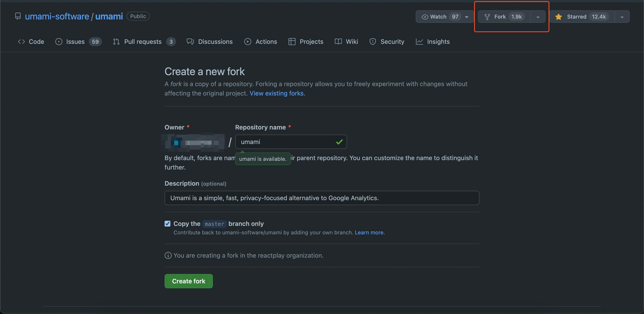Image resolution: width=644 pixels, height=314 pixels.
Task: Open the Pull requests tab
Action: (x=144, y=41)
